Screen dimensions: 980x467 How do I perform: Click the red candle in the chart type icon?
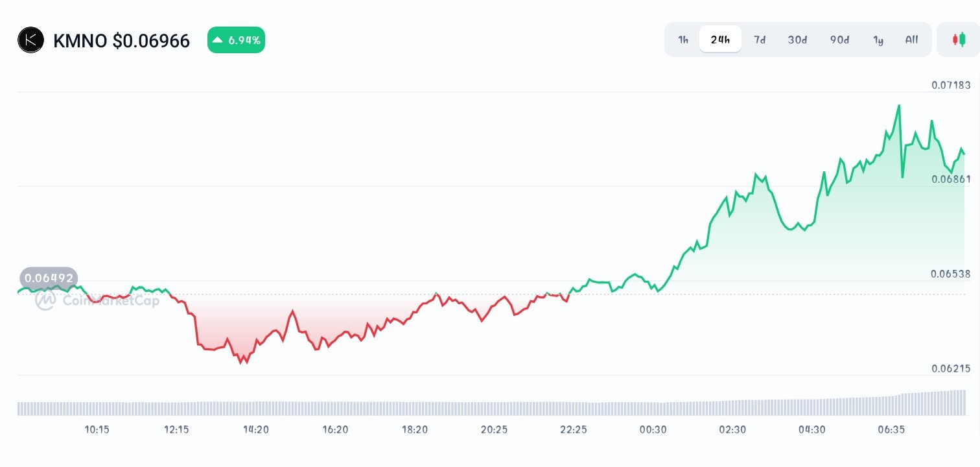[957, 39]
